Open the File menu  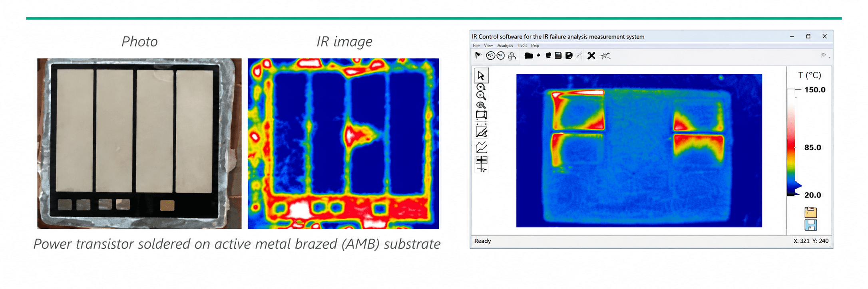click(476, 46)
